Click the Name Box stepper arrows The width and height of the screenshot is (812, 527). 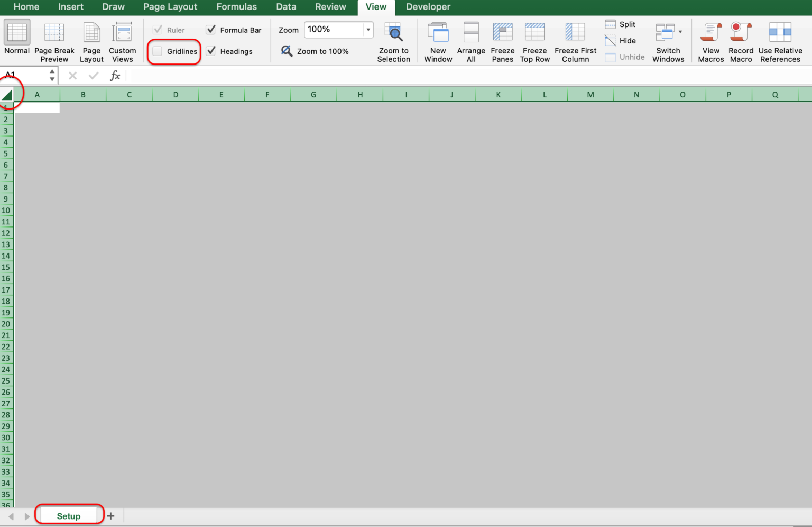pos(51,75)
